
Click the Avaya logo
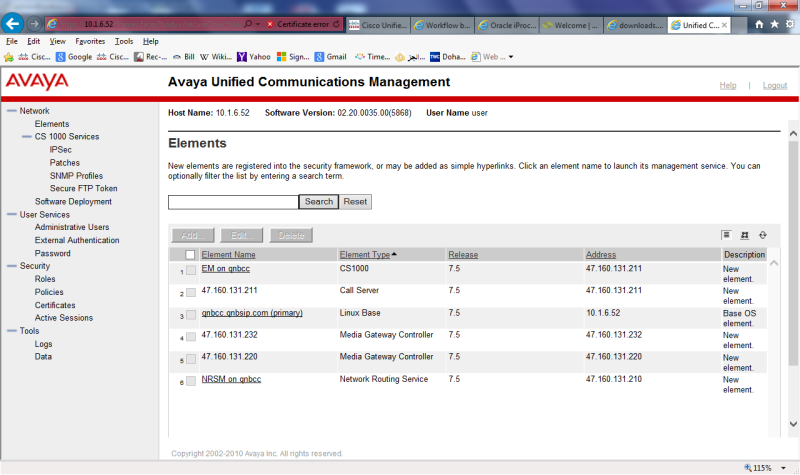[x=37, y=81]
